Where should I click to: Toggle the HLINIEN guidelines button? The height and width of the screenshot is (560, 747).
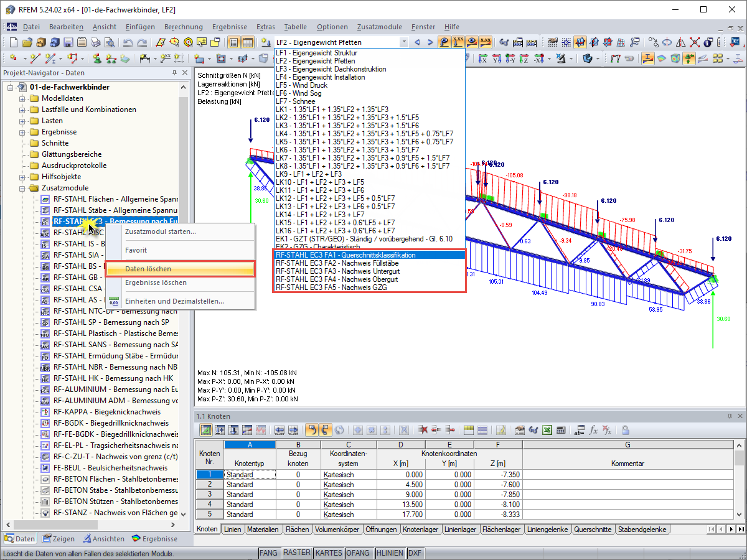(390, 553)
